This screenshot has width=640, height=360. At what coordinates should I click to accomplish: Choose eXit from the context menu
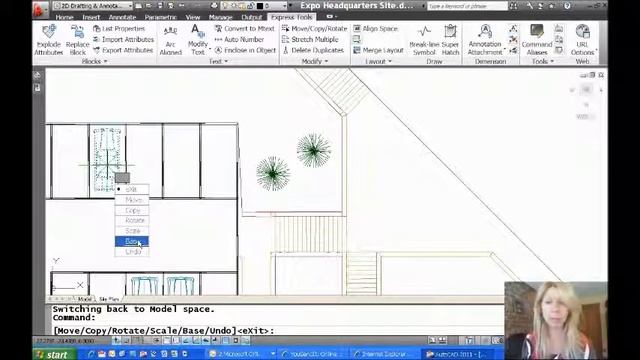point(131,189)
